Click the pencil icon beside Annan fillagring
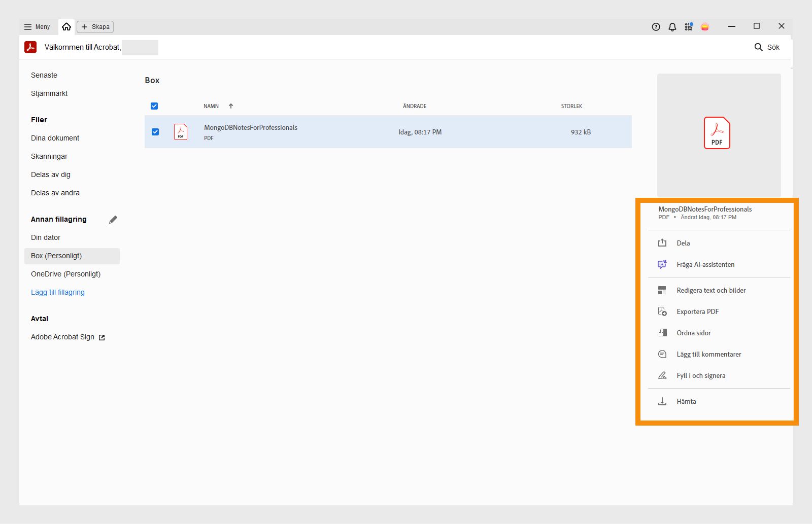 pos(113,220)
